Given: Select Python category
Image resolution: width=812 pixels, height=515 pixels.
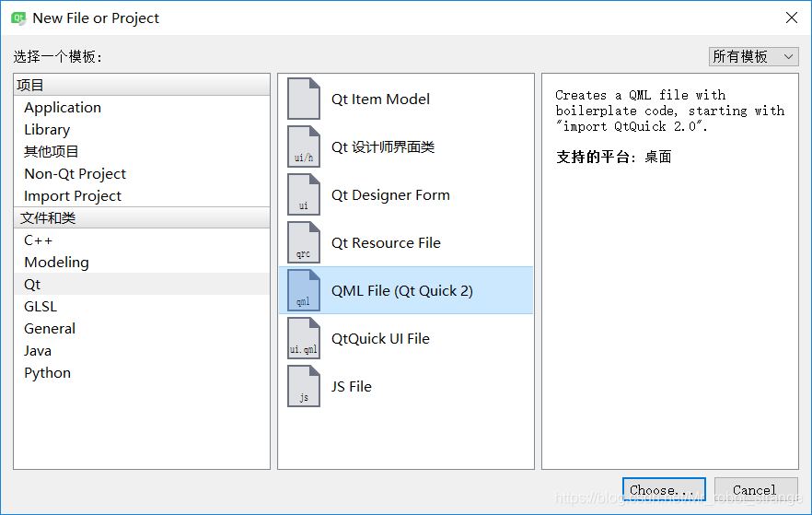Looking at the screenshot, I should tap(142, 372).
